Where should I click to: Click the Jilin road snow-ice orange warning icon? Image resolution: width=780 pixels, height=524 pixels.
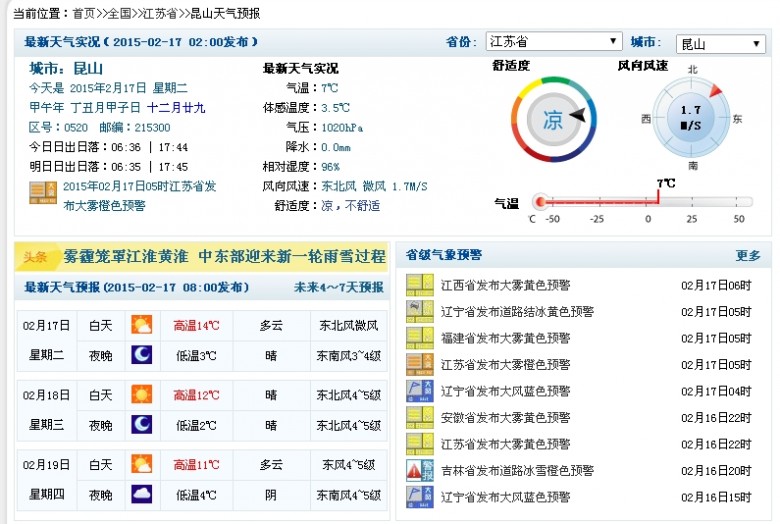point(420,469)
